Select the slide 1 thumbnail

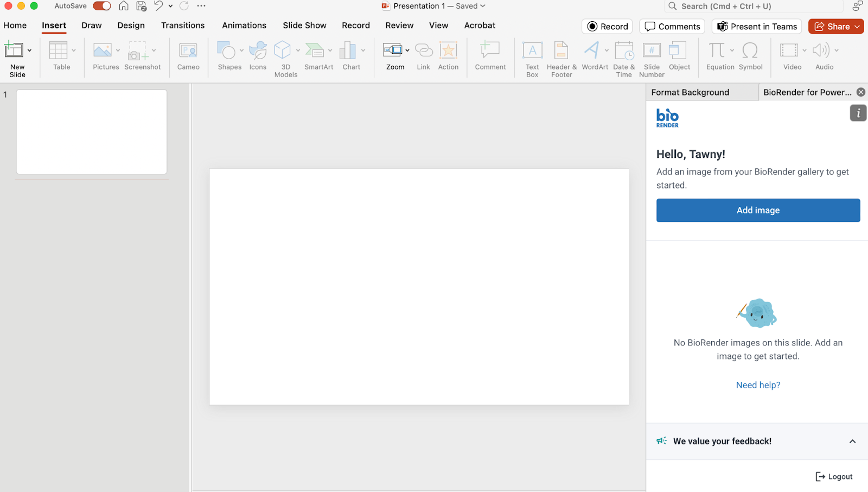pyautogui.click(x=91, y=131)
